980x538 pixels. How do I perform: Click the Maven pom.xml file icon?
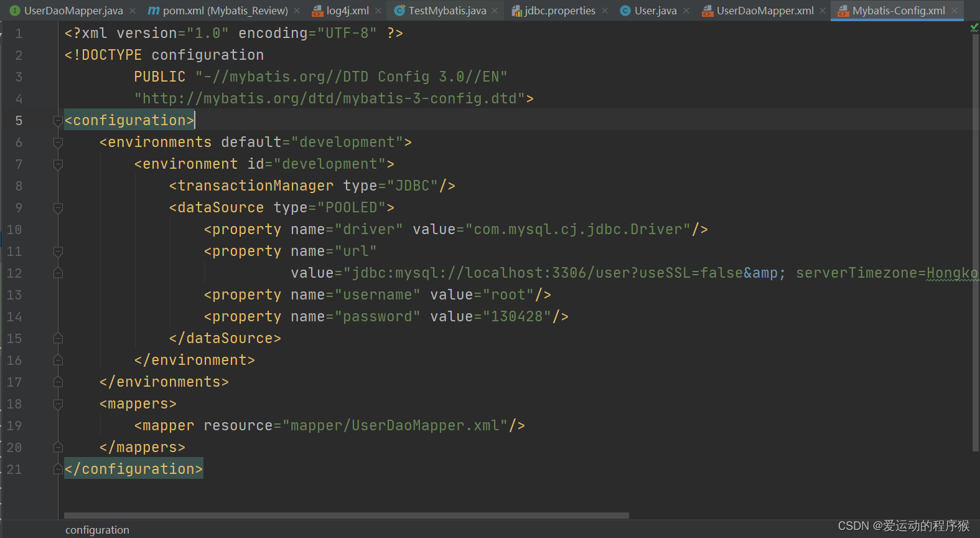click(x=154, y=11)
